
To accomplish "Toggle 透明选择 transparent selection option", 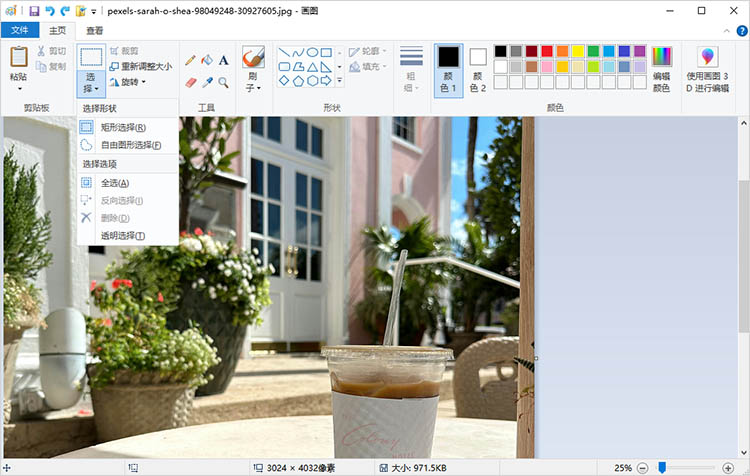I will pos(122,236).
